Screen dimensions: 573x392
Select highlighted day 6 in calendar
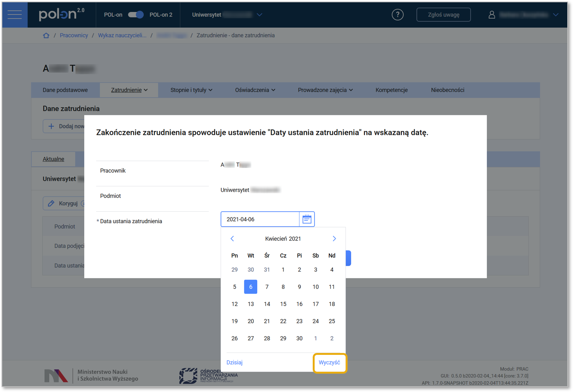(251, 287)
